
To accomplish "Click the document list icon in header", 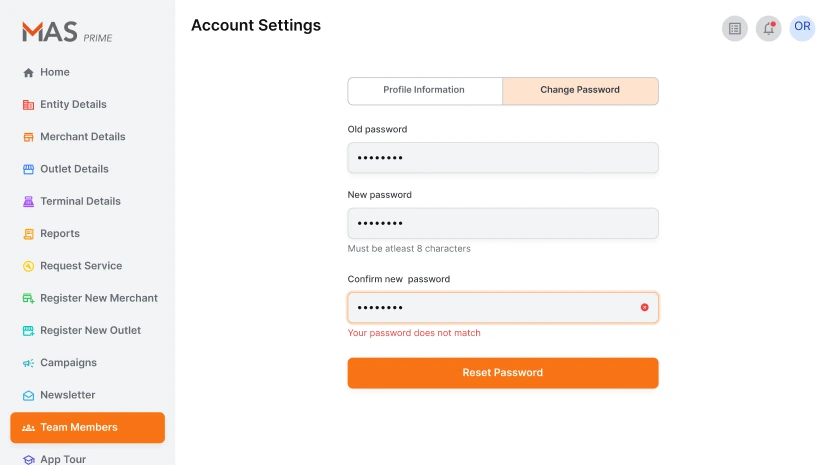I will pos(735,28).
